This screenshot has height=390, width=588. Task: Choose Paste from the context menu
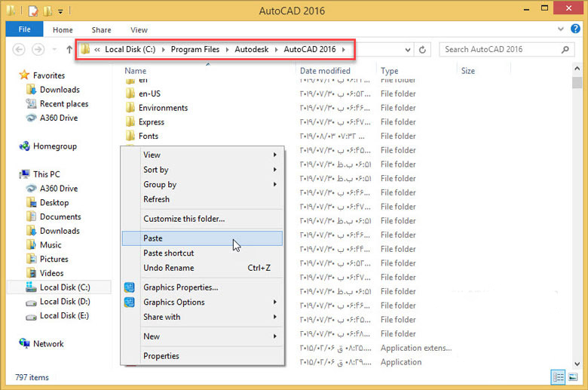coord(202,238)
